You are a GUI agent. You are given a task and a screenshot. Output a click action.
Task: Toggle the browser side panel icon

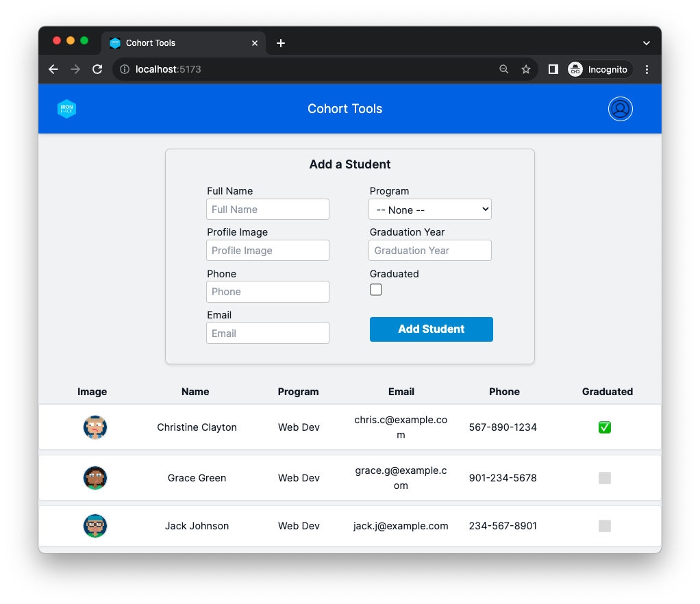pyautogui.click(x=553, y=69)
